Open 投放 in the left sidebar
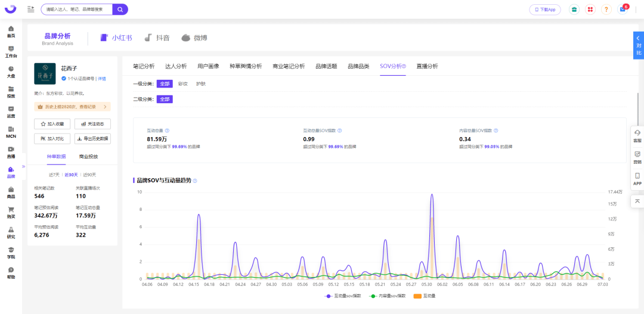The height and width of the screenshot is (314, 644). 11,92
